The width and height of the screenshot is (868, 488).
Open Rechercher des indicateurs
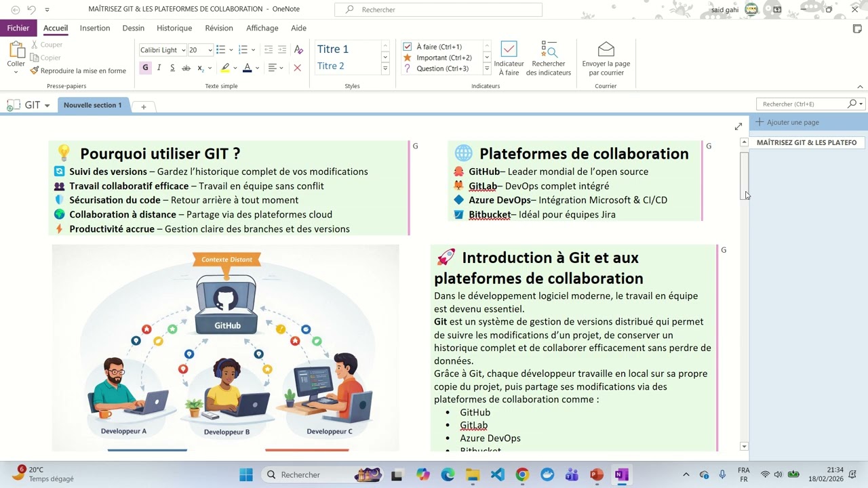549,58
